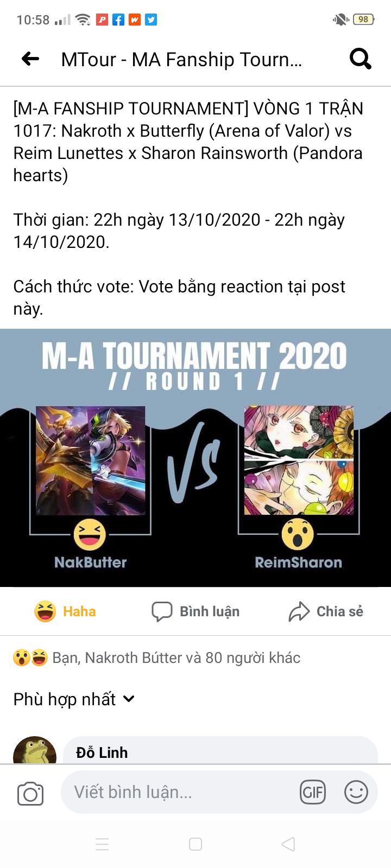391x868 pixels.
Task: Open Đỗ Linh's profile name
Action: 102,752
